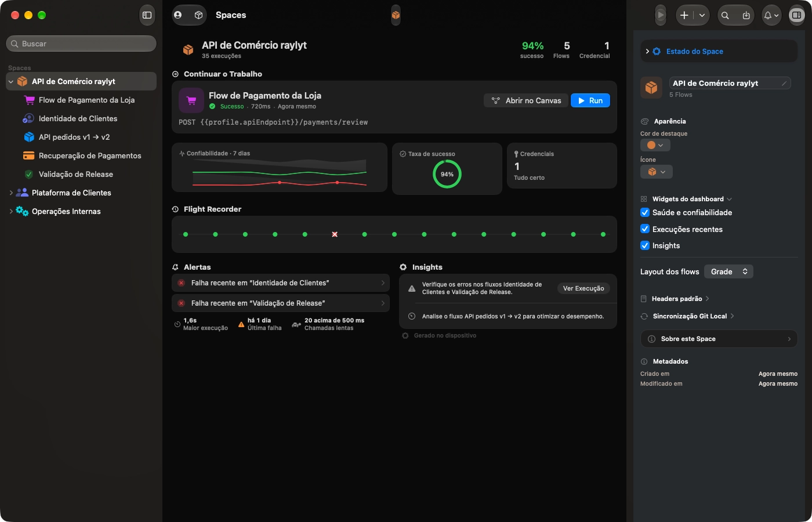The width and height of the screenshot is (812, 522).
Task: Click the import download icon in the toolbar
Action: coord(746,15)
